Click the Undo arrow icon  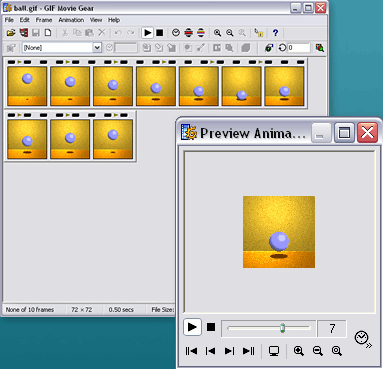(x=118, y=33)
